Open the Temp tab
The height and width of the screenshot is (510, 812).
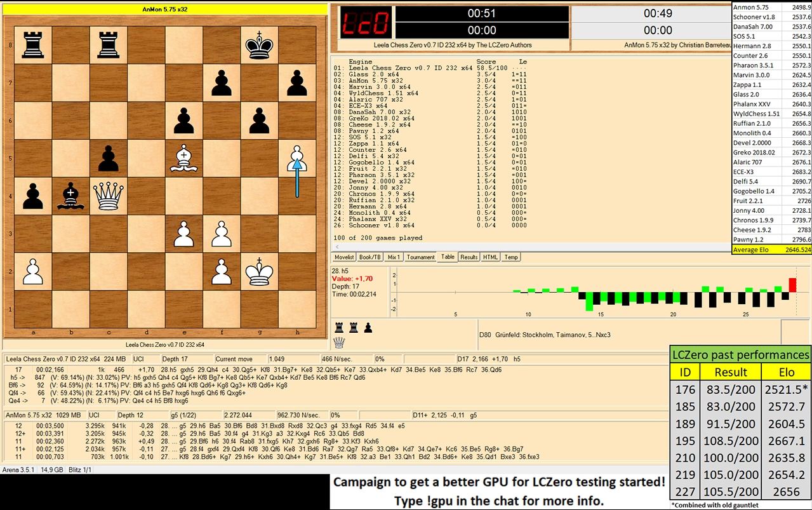coord(511,257)
